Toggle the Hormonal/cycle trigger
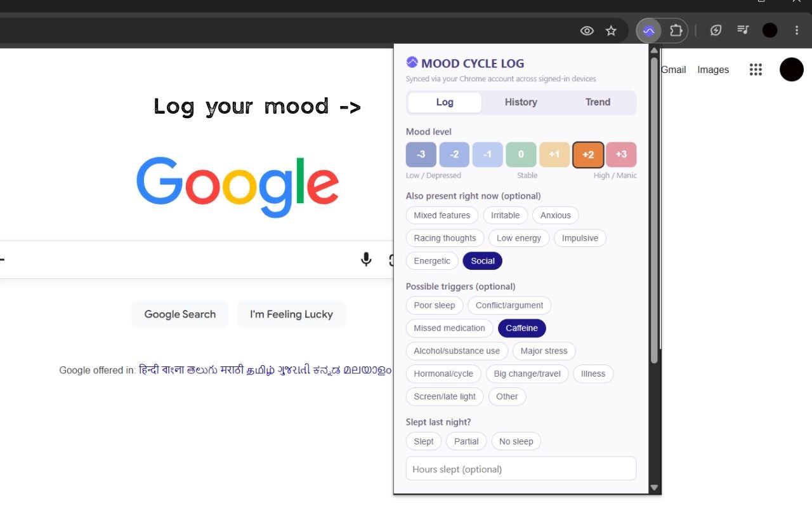 coord(443,374)
